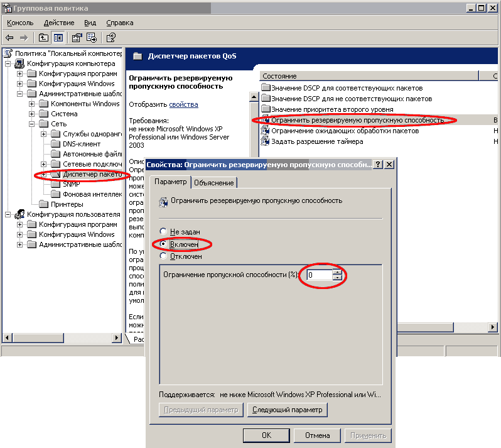Image resolution: width=501 pixels, height=448 pixels.
Task: Click the tree pane scroll-right arrow
Action: pyautogui.click(x=117, y=337)
